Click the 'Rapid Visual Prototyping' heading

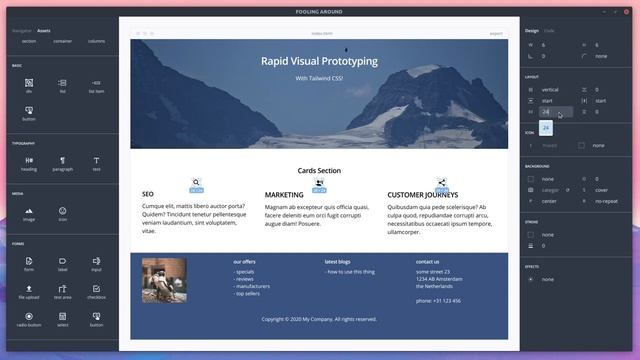click(x=319, y=61)
